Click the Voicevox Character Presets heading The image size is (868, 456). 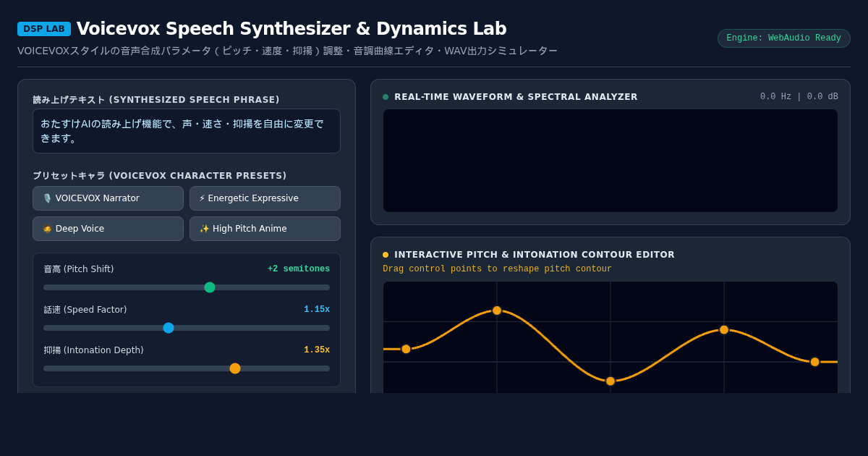159,176
